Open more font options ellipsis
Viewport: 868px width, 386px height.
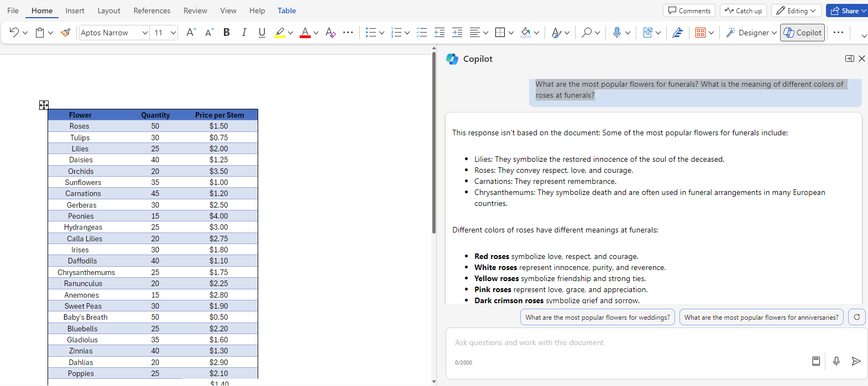coord(348,33)
